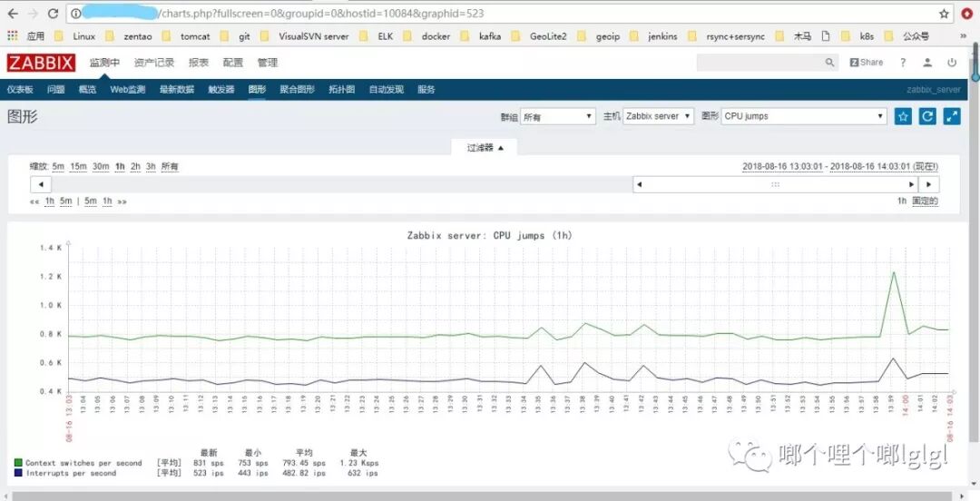Collapse the 过滤器 filter panel
The width and height of the screenshot is (980, 501).
click(x=484, y=148)
